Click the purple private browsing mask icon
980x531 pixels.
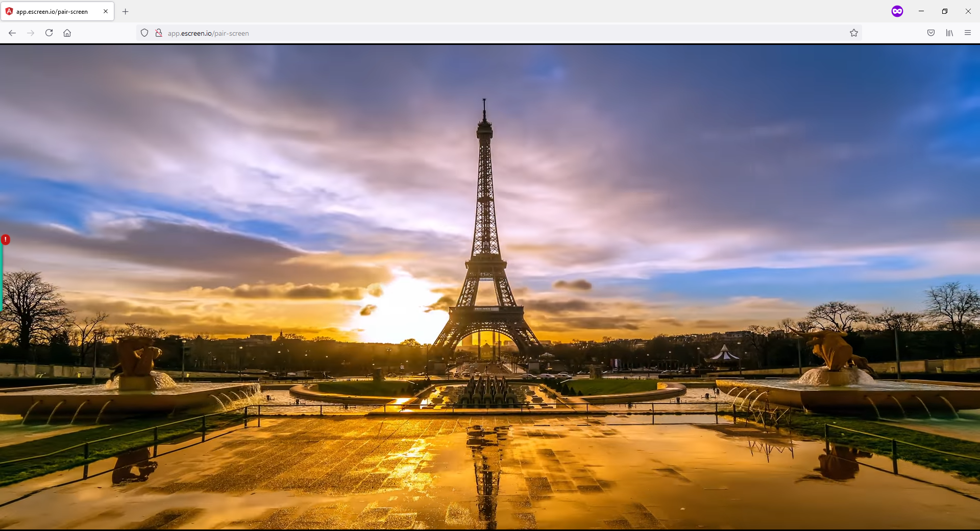pyautogui.click(x=897, y=11)
